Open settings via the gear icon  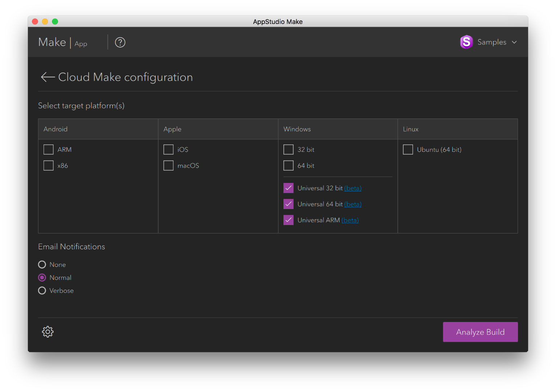48,331
